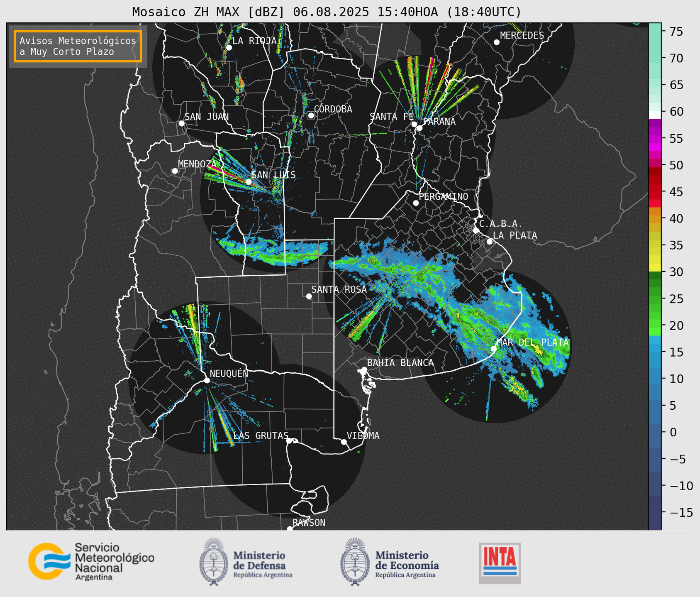
Task: Select the C.A.B.A. city marker
Action: tap(476, 230)
